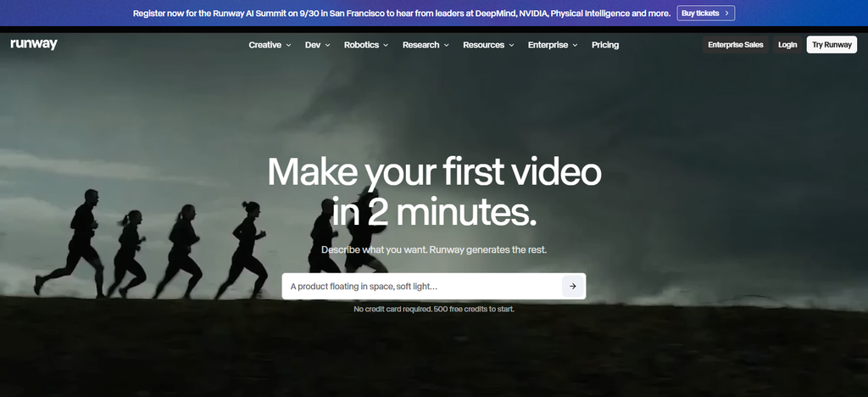Open the Creative dropdown menu

click(x=270, y=45)
